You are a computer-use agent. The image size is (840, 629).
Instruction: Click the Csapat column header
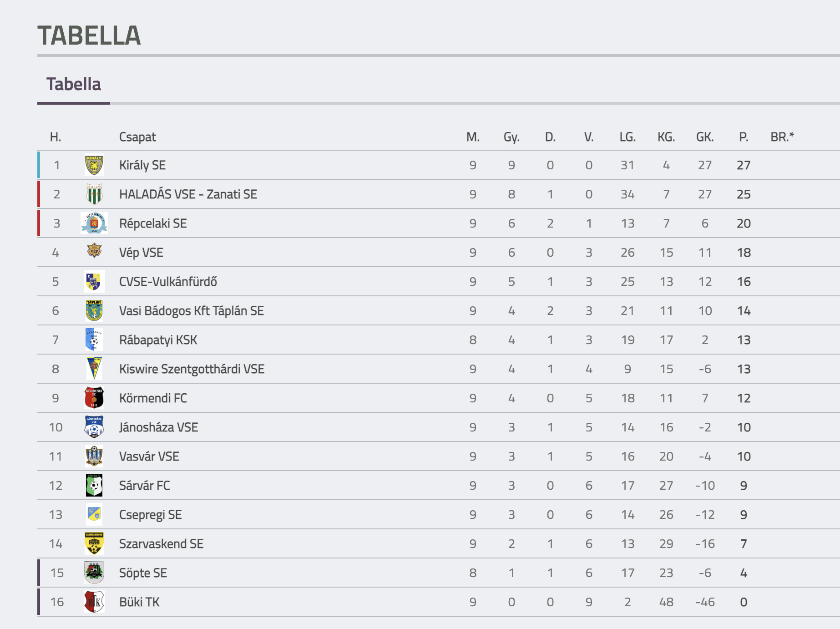(x=137, y=137)
